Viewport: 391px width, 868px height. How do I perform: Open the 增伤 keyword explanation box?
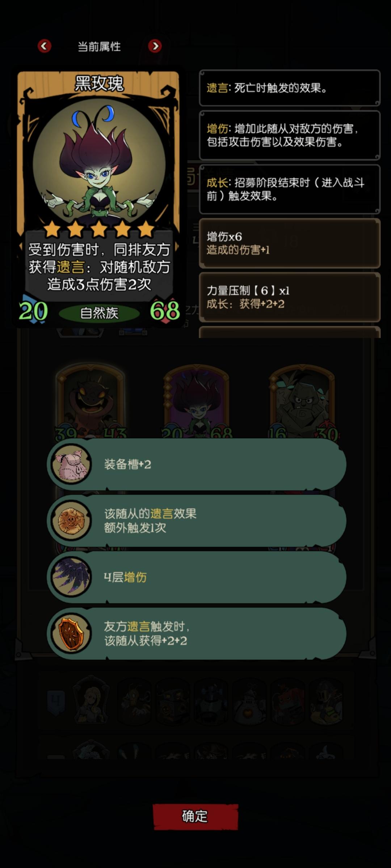[x=290, y=135]
